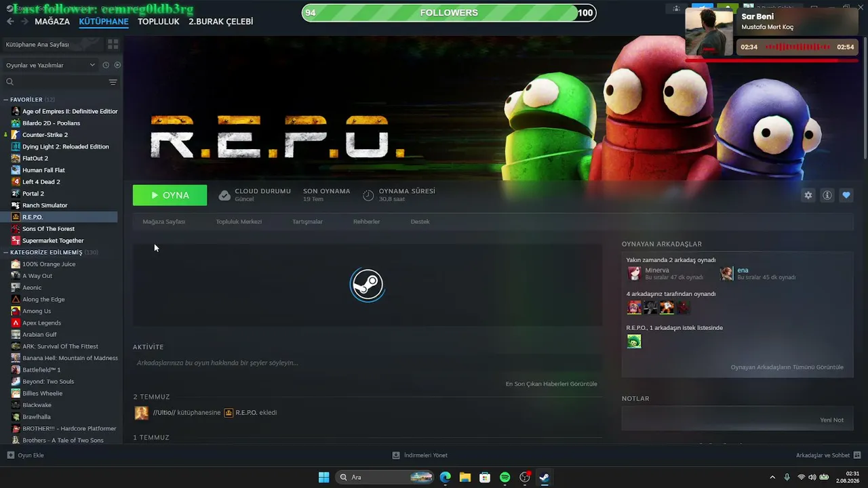Collapse the KATEGORİZE EDİLMEMİŞ category

(x=6, y=252)
